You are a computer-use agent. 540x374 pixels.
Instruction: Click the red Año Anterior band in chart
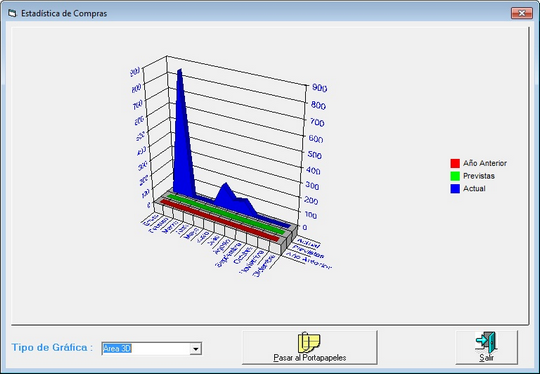coord(220,220)
